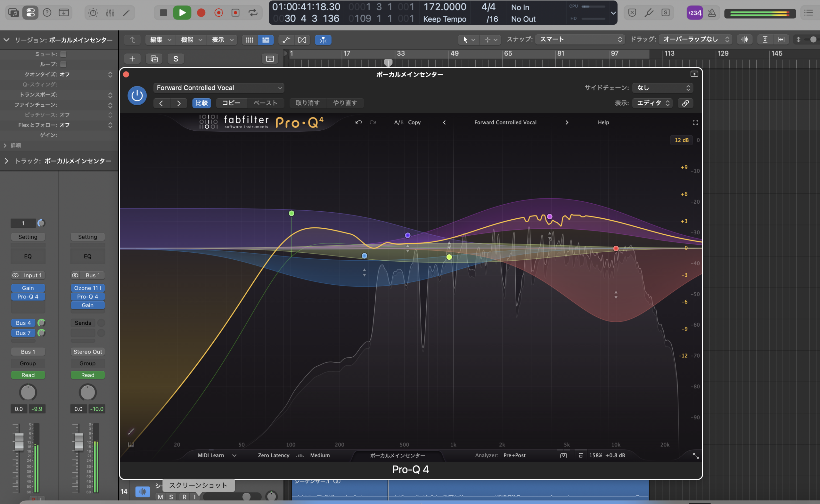Add a new track with plus button
This screenshot has width=820, height=504.
pos(132,59)
